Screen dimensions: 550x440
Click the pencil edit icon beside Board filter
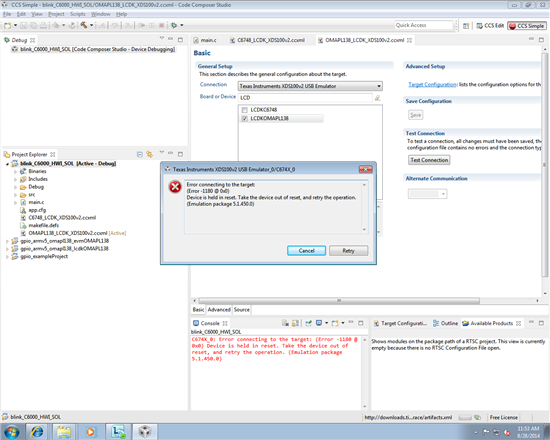[377, 98]
